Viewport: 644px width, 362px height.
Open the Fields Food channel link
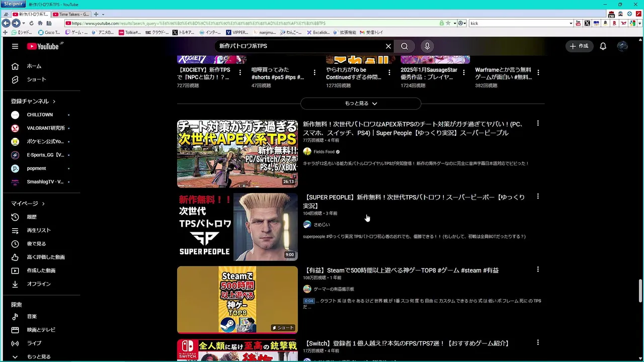coord(324,152)
